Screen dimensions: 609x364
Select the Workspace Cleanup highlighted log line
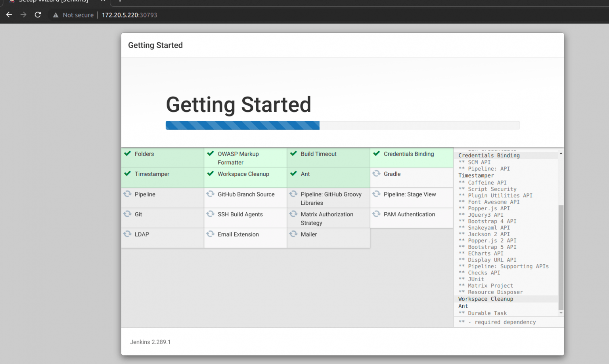[x=485, y=299]
